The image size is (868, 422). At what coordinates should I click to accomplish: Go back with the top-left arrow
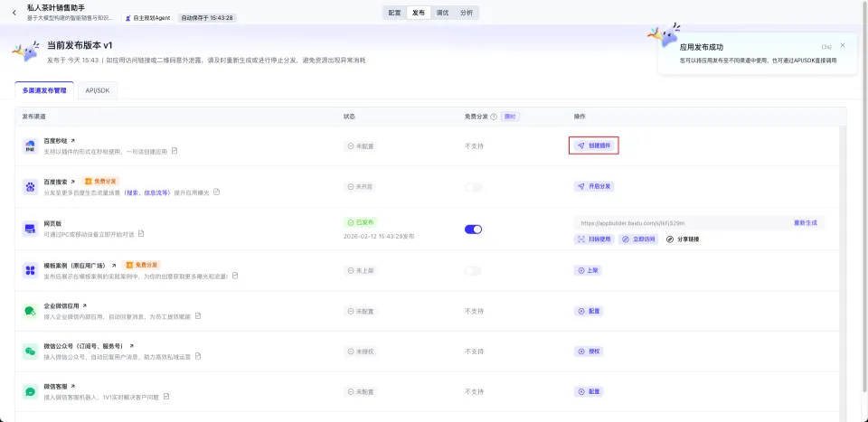pos(14,13)
